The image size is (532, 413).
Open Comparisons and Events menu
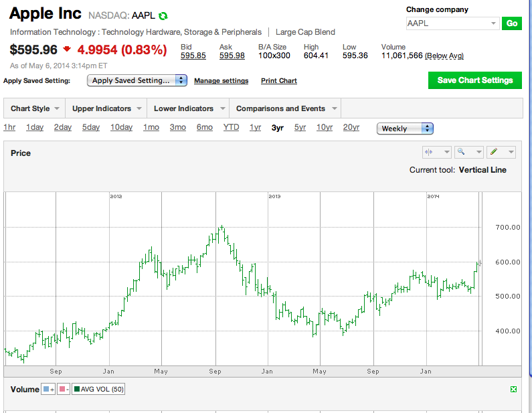click(286, 108)
